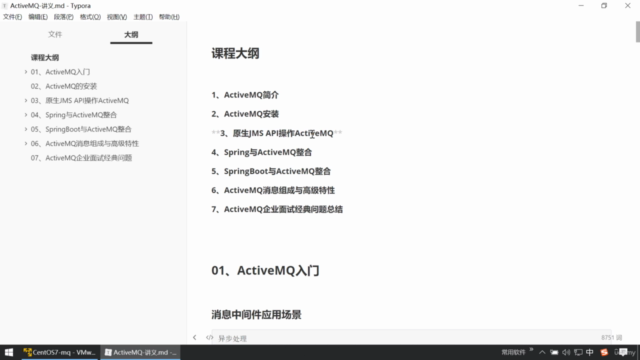Screen dimensions: 640x360
Task: Select outline entry 05、SpringBoot与ActiveMQ整合
Action: pos(81,129)
